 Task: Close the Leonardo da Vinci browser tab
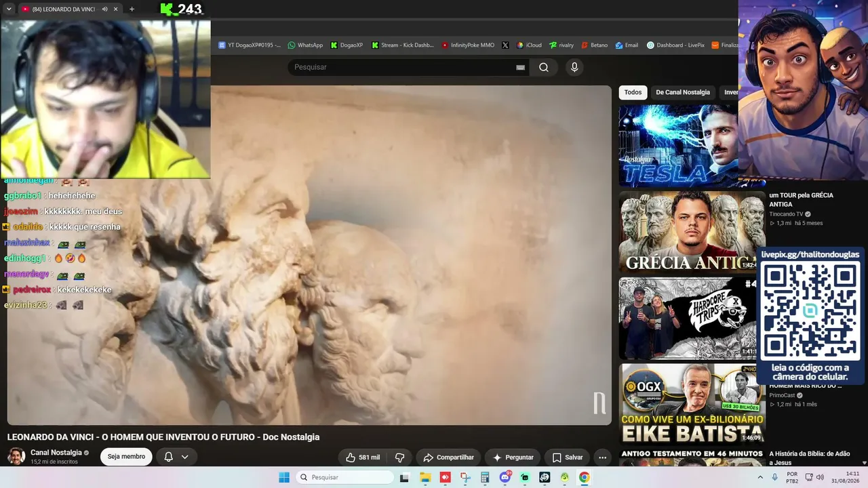pyautogui.click(x=116, y=9)
